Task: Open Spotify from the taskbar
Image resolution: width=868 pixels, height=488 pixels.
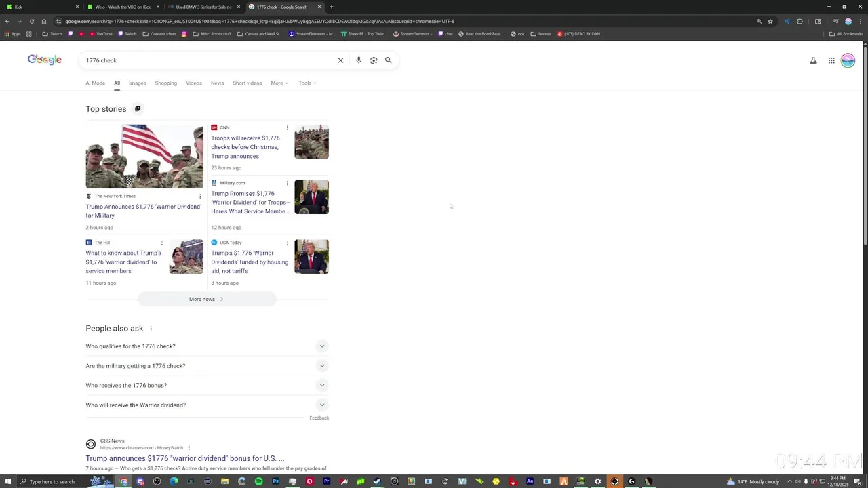Action: (258, 481)
